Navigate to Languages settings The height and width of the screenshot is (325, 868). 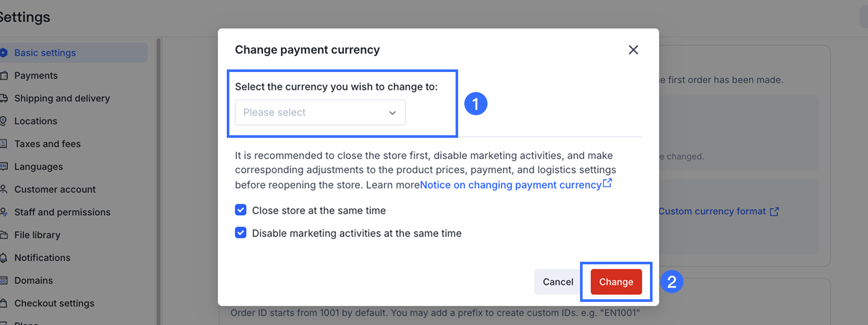(39, 167)
